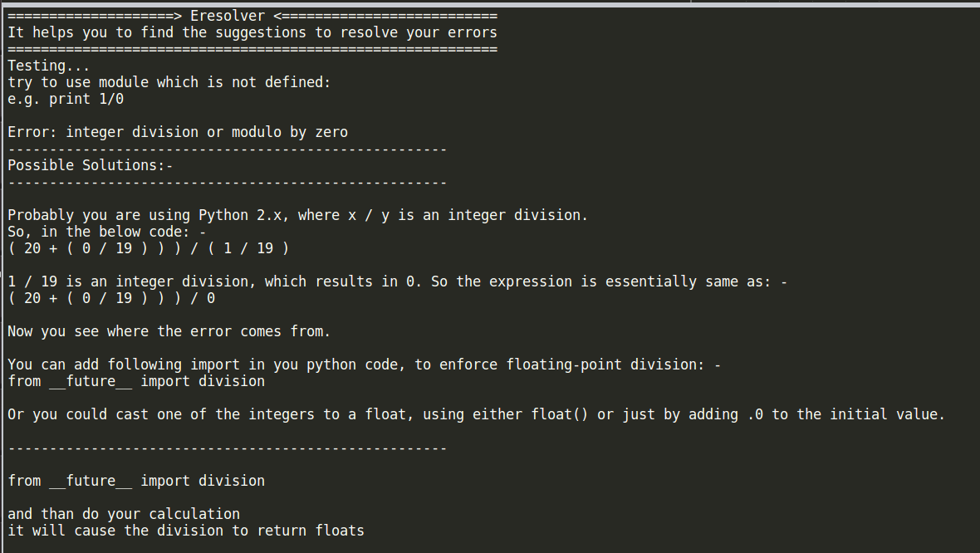
Task: Click the first 'from __future__ import division' line
Action: [136, 381]
